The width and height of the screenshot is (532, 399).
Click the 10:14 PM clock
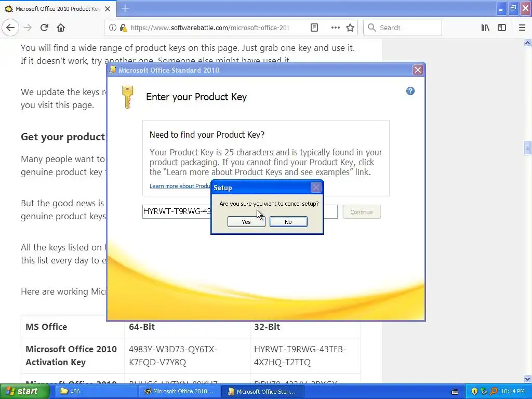coord(513,391)
